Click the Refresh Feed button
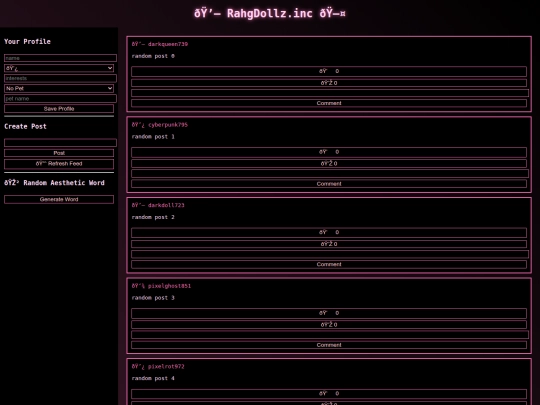Screen dimensions: 540x405 click(59, 164)
